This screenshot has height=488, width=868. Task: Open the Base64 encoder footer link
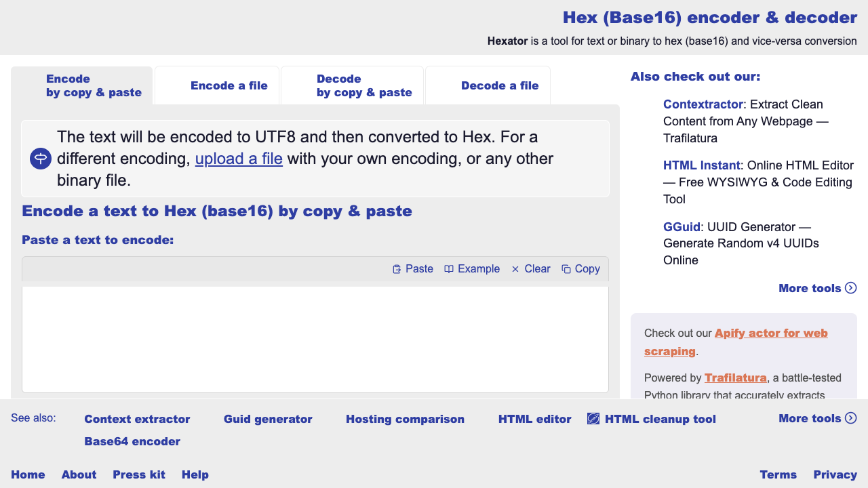[132, 441]
